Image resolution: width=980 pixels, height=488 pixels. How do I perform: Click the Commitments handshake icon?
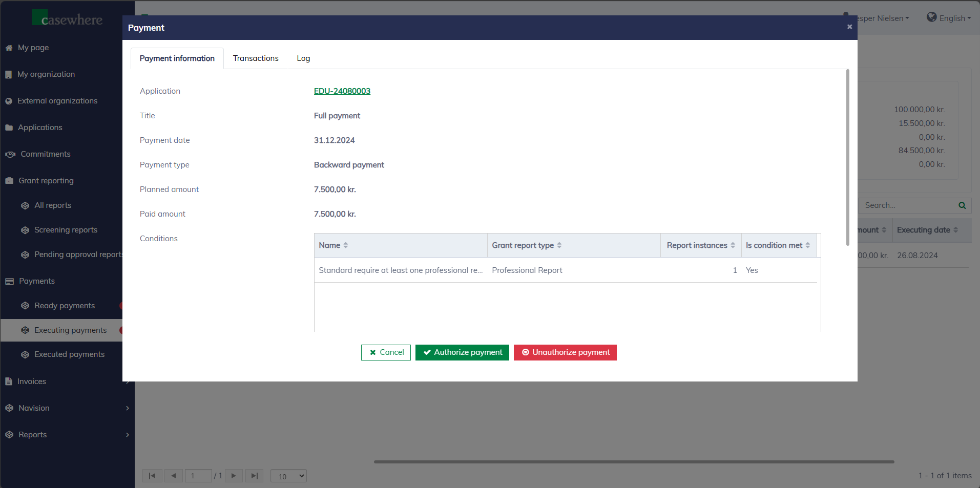(10, 154)
